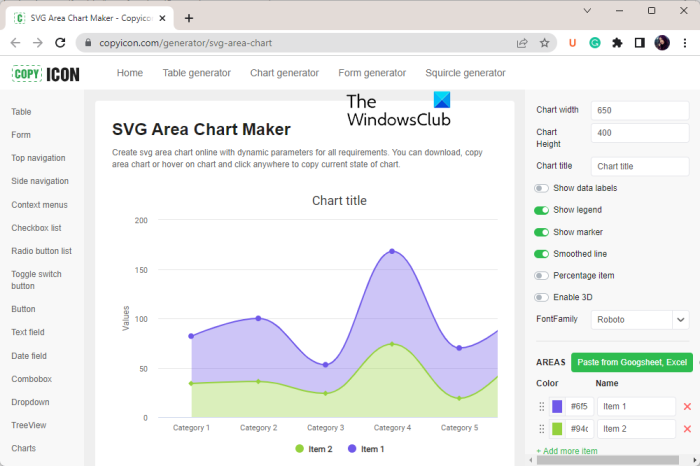
Task: Close the SVG Area Chart Maker tab
Action: (162, 18)
